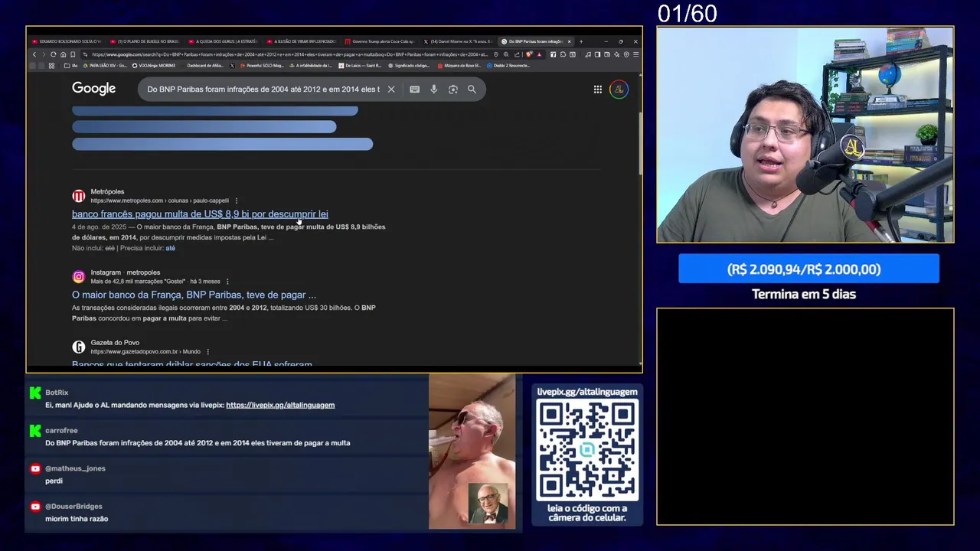Open the Powerful SOLO Mag bookmark
The height and width of the screenshot is (551, 980).
click(262, 66)
